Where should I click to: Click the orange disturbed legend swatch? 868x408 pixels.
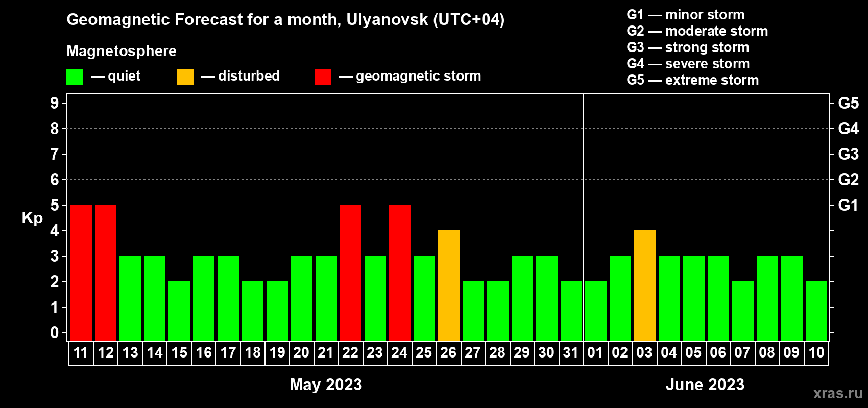click(x=185, y=77)
